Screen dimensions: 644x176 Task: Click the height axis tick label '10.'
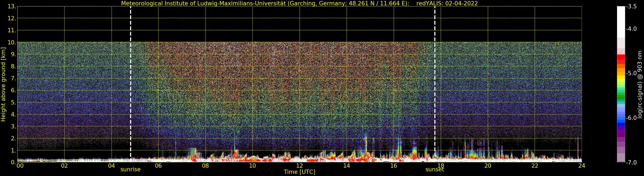(12, 43)
